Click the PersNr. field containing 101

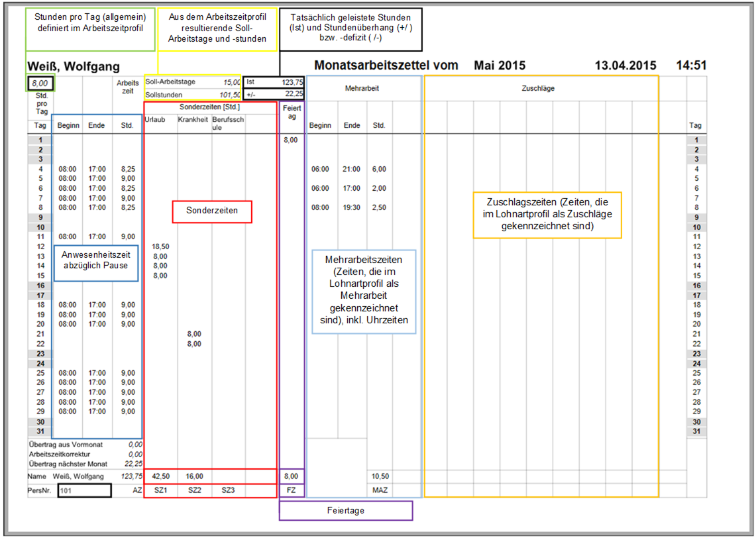(x=84, y=491)
